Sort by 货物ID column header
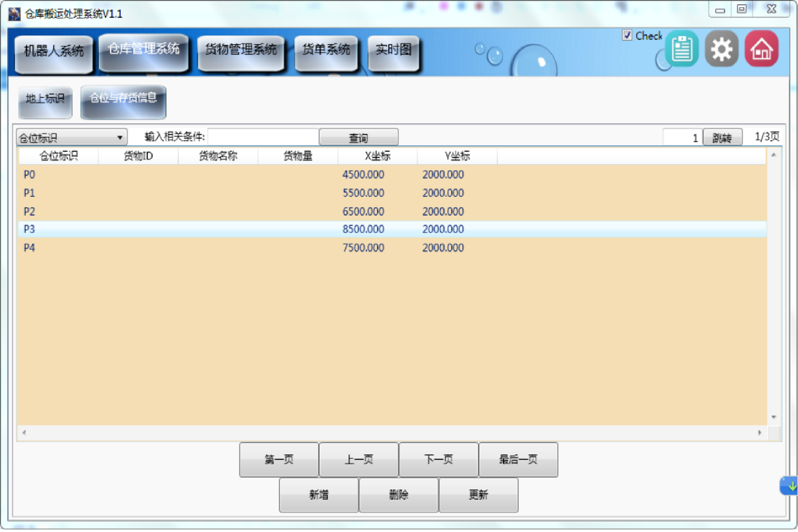 (138, 156)
